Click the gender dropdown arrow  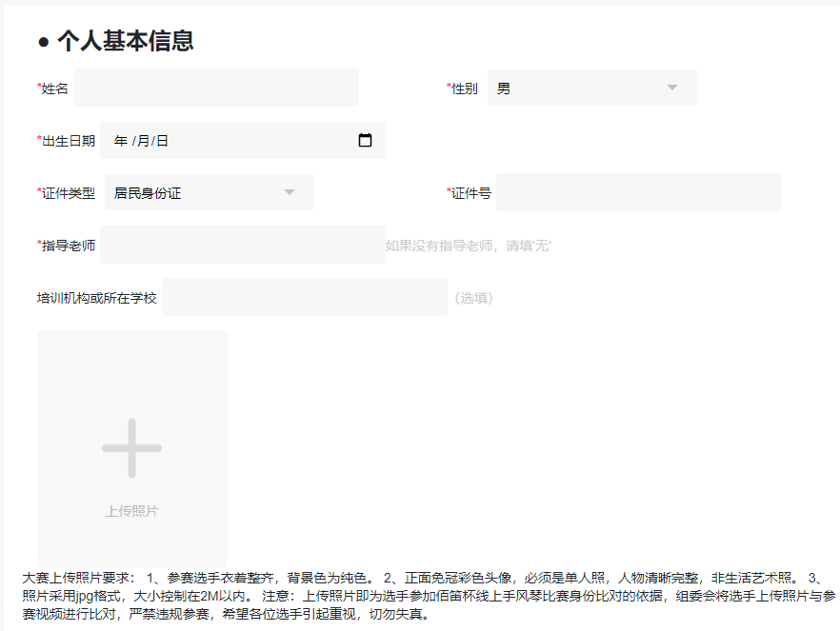[x=671, y=87]
